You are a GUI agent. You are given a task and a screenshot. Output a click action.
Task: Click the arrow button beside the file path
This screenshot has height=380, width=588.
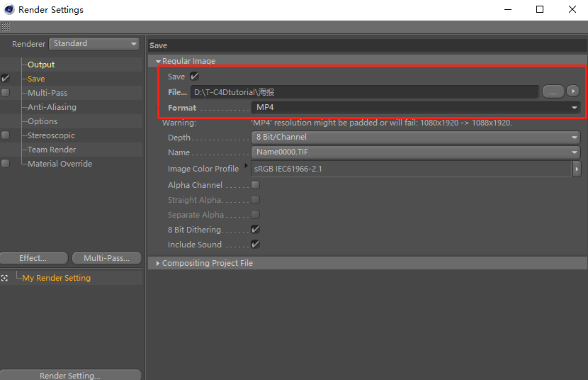tap(572, 91)
